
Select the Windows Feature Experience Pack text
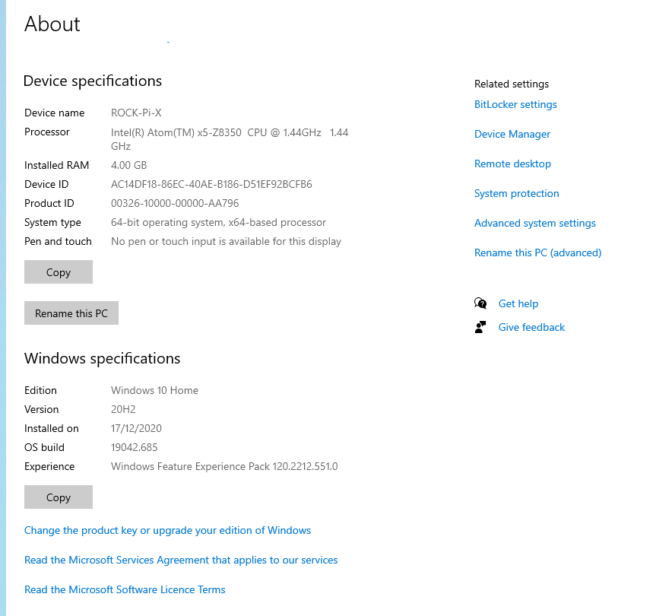(224, 466)
